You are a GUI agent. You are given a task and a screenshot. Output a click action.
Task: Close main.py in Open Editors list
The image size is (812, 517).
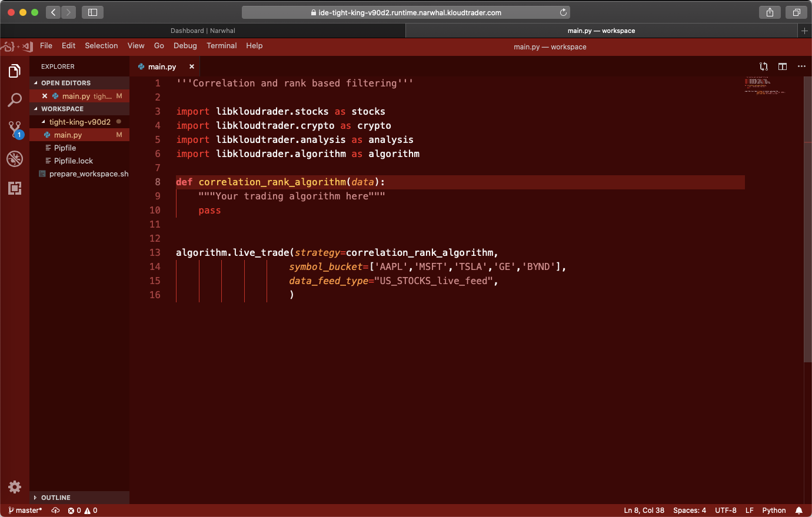[x=45, y=96]
